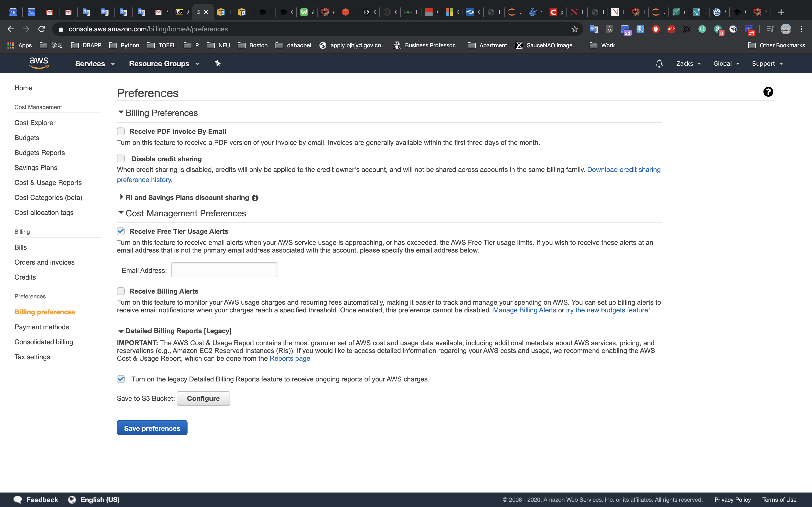
Task: Click the Email Address input field
Action: click(x=224, y=270)
